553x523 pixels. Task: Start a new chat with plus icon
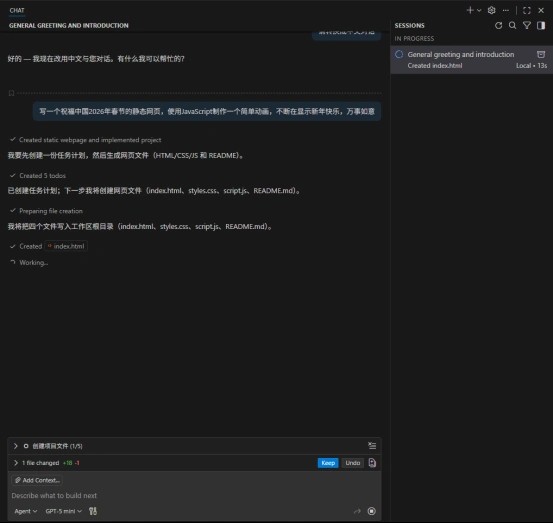tap(470, 10)
